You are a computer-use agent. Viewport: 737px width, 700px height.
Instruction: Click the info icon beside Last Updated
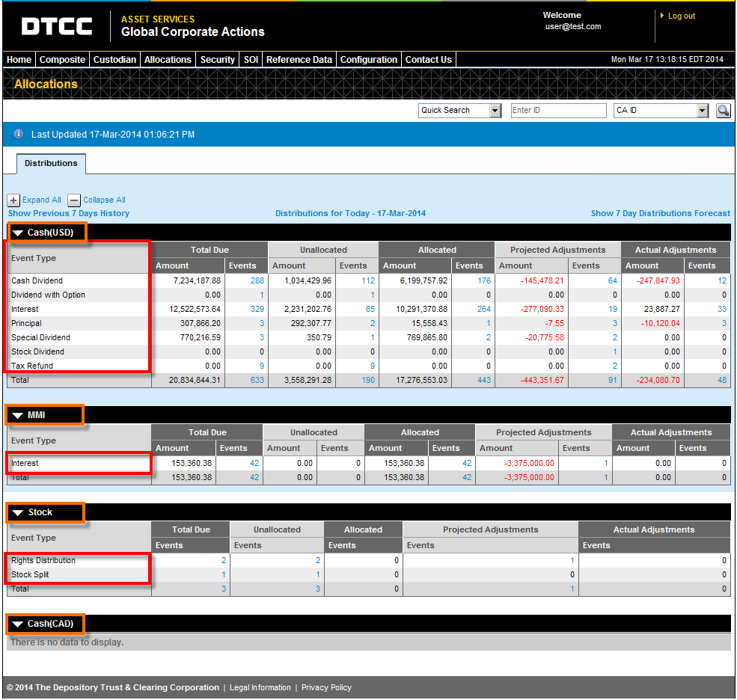17,135
